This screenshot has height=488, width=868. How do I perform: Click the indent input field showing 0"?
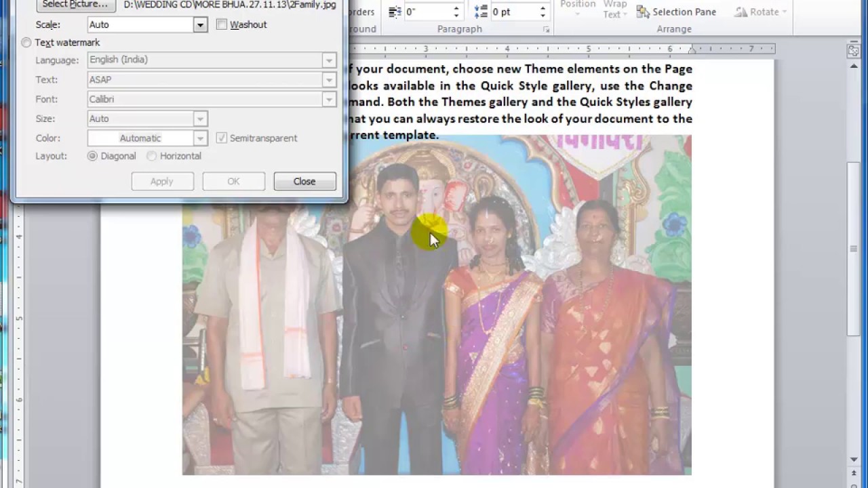428,12
